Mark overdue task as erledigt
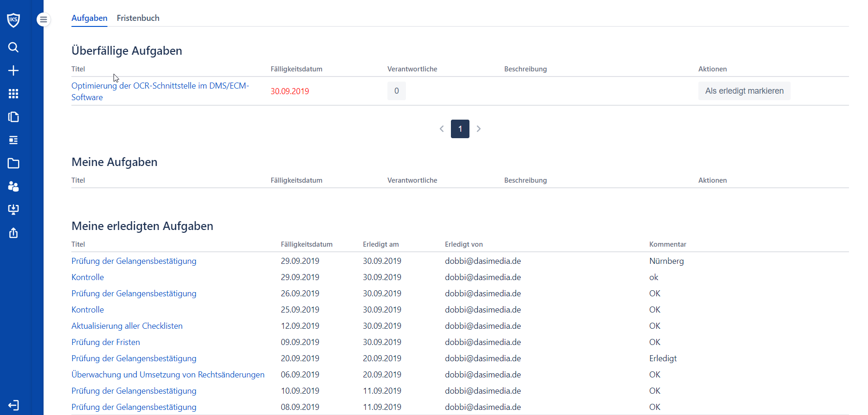The width and height of the screenshot is (868, 415). [744, 91]
